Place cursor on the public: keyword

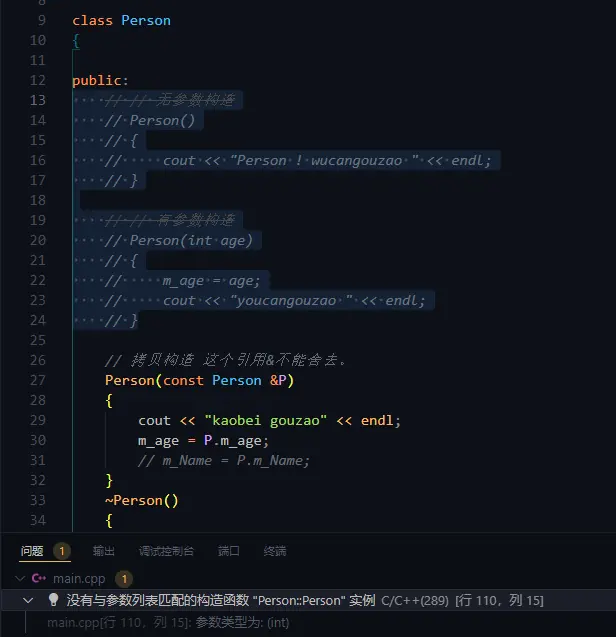tap(100, 80)
